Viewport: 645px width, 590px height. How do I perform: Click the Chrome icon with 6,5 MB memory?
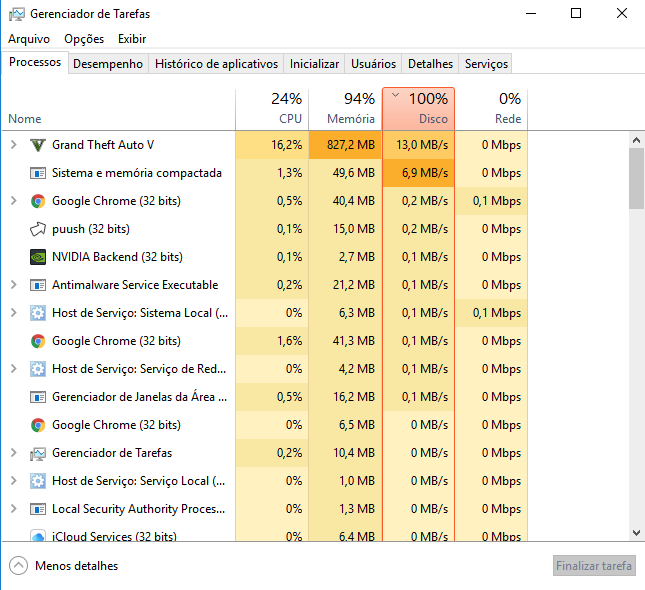(x=38, y=425)
